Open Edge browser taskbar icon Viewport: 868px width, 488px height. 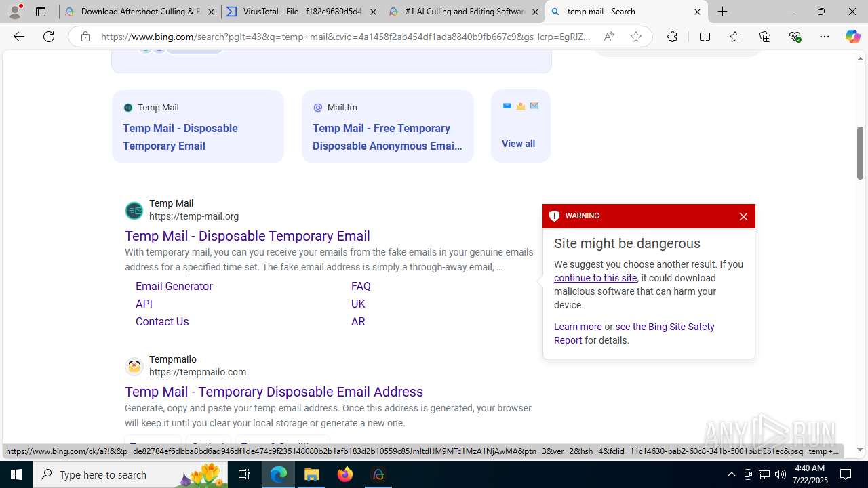(279, 474)
